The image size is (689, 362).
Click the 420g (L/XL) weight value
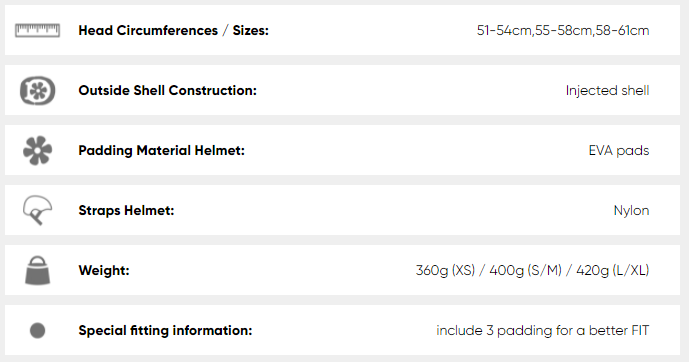point(613,270)
